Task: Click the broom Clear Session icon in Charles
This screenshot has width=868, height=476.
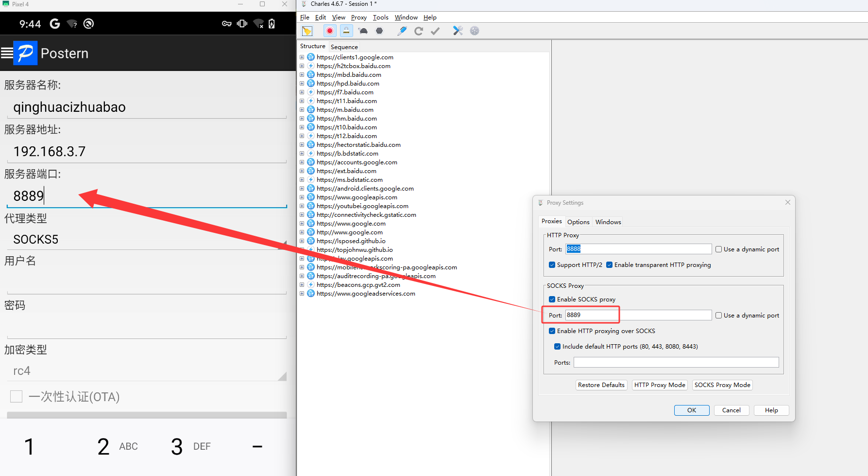Action: click(307, 31)
